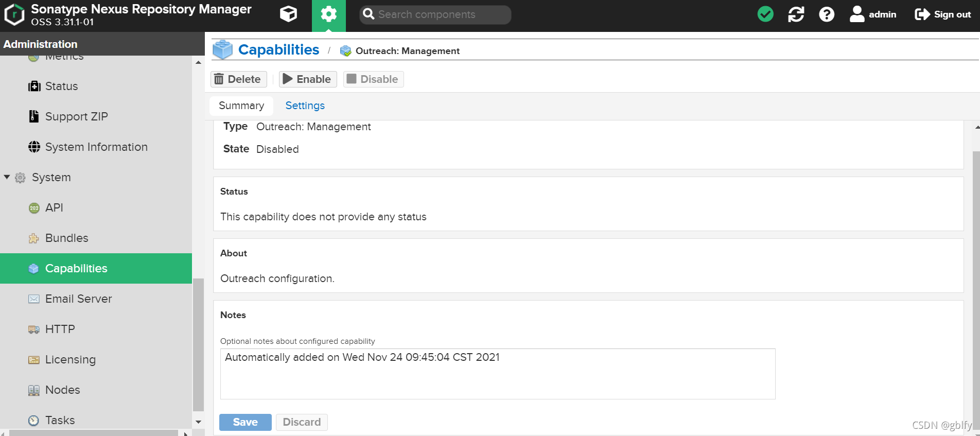Click the API green badge icon
This screenshot has height=436, width=980.
pos(34,208)
